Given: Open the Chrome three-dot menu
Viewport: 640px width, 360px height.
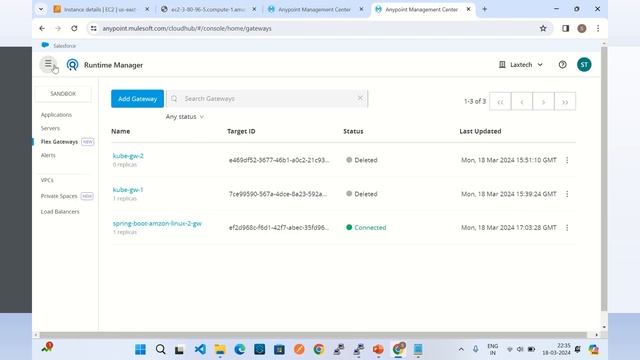Looking at the screenshot, I should click(x=598, y=28).
